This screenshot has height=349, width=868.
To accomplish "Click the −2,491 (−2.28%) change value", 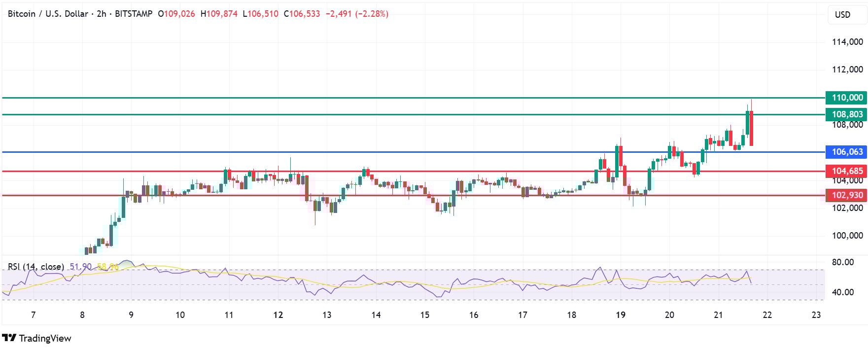I will (357, 14).
